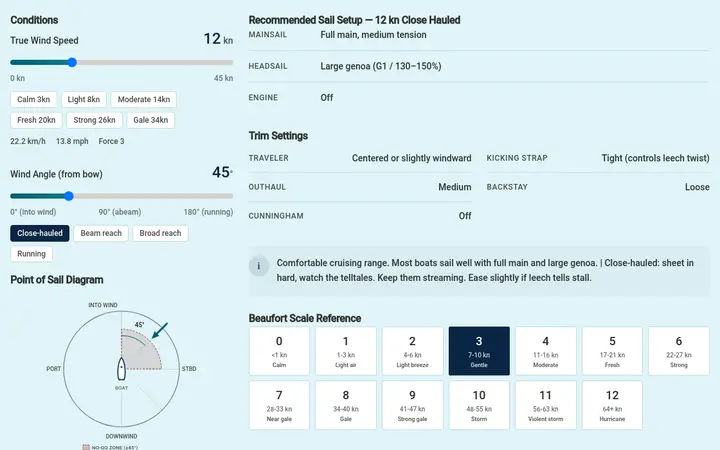Click the 'Point of Sail Diagram' heading
Image resolution: width=720 pixels, height=450 pixels.
(57, 280)
